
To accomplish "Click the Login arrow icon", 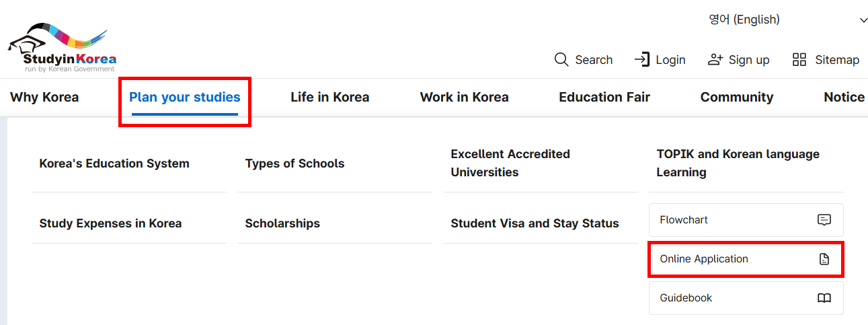I will point(642,60).
